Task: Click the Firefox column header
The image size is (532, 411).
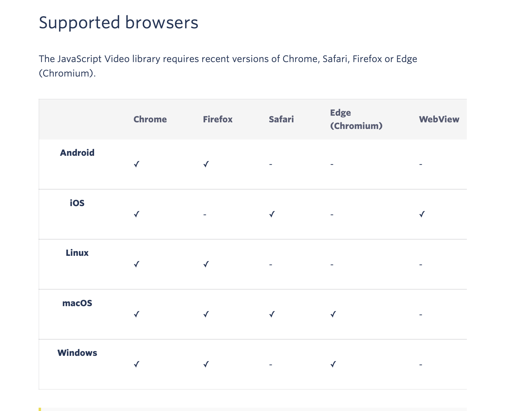Action: point(217,119)
